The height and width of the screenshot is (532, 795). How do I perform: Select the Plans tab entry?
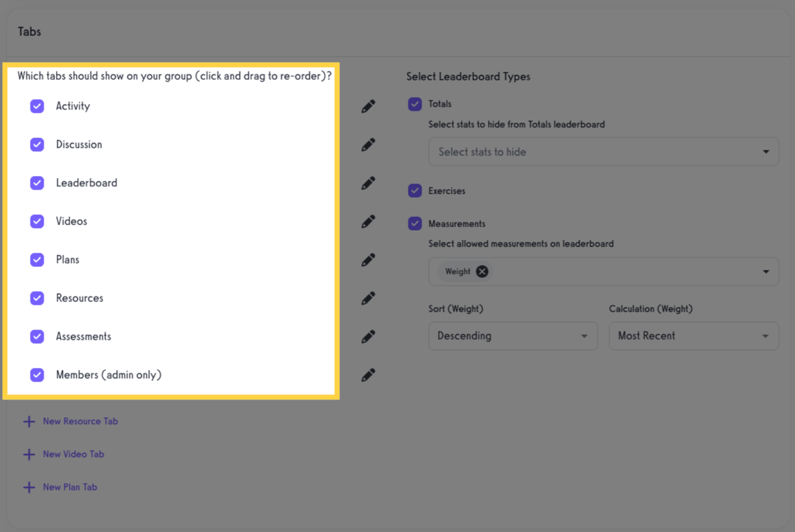point(68,259)
